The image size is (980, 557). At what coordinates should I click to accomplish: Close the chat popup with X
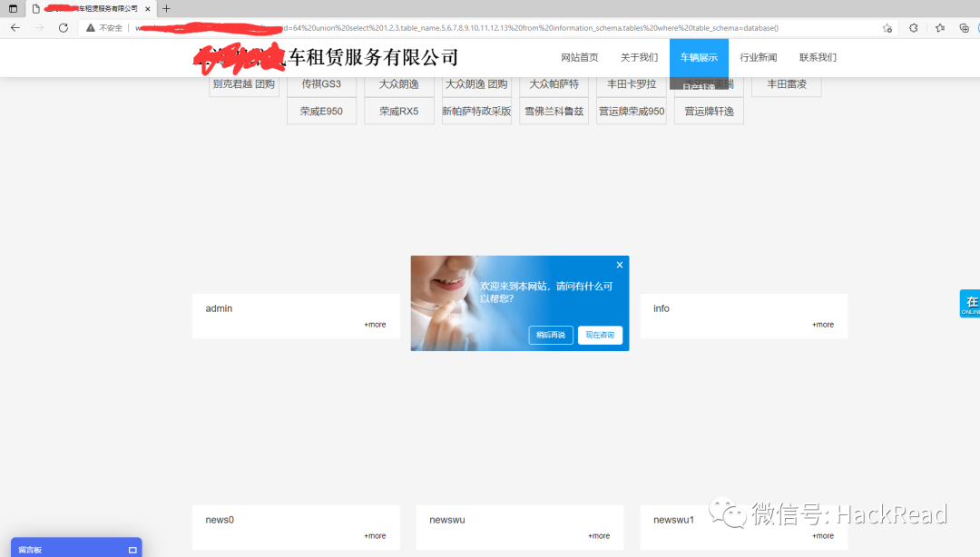pyautogui.click(x=620, y=265)
